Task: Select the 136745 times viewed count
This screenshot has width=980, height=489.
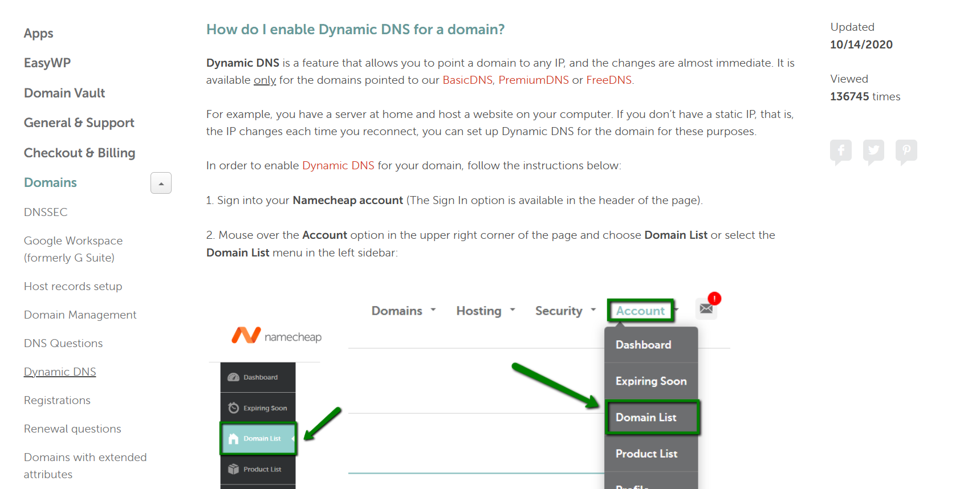Action: (x=865, y=96)
